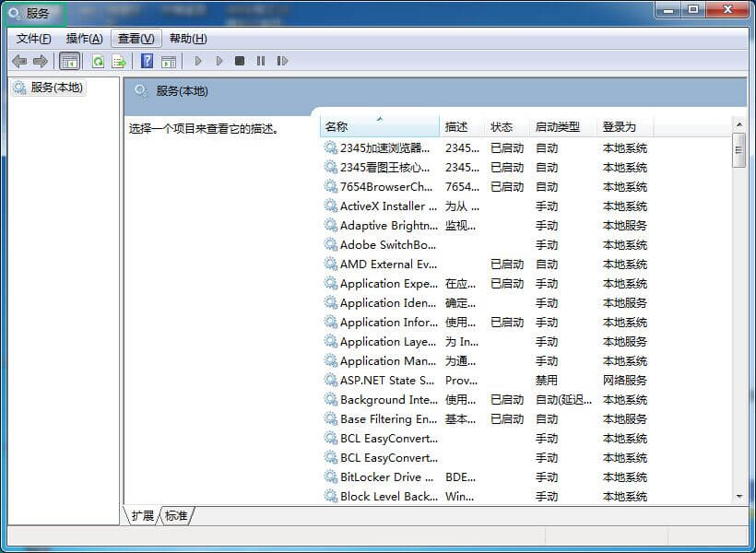756x553 pixels.
Task: Open the 查看(V) menu
Action: pyautogui.click(x=136, y=39)
